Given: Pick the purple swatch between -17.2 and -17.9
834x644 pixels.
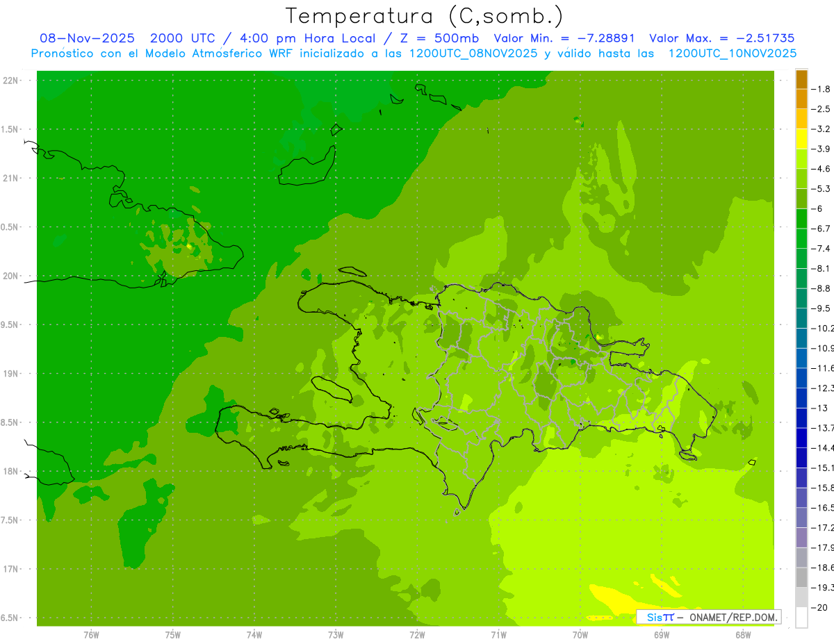Looking at the screenshot, I should [x=801, y=538].
